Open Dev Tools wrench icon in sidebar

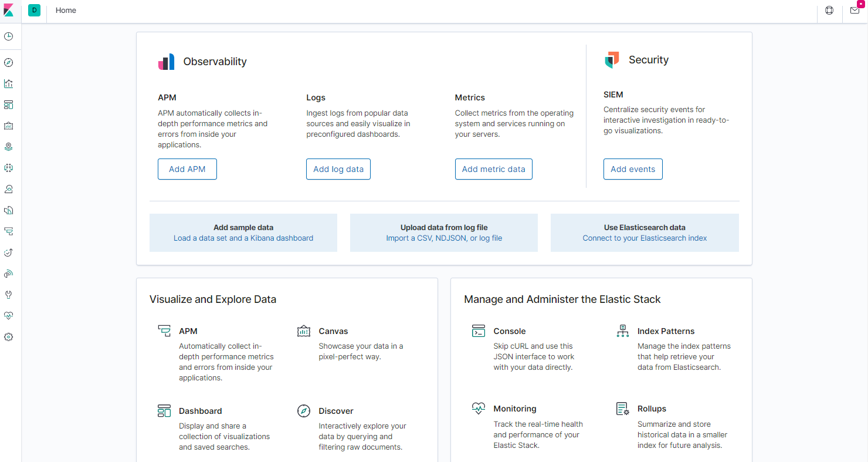tap(9, 295)
